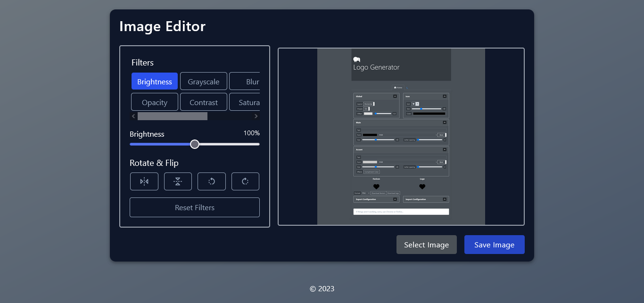Image resolution: width=644 pixels, height=303 pixels.
Task: Click the Image Editor title heading
Action: [162, 26]
